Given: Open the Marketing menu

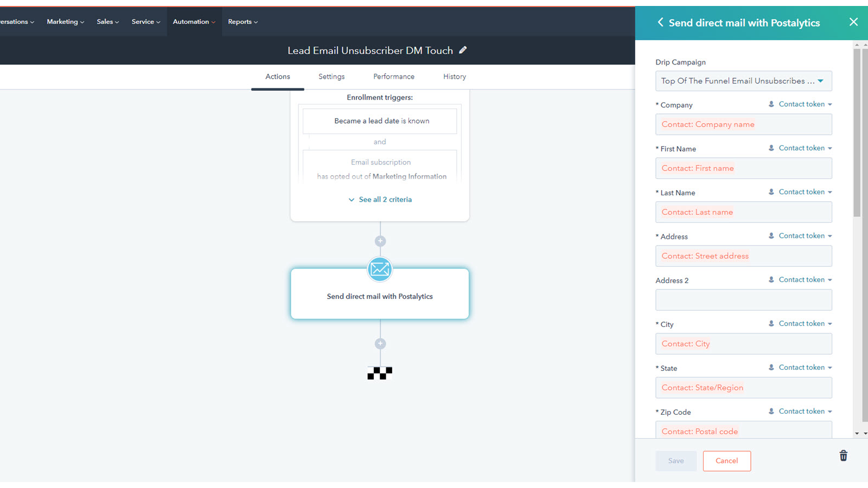Looking at the screenshot, I should [x=65, y=22].
